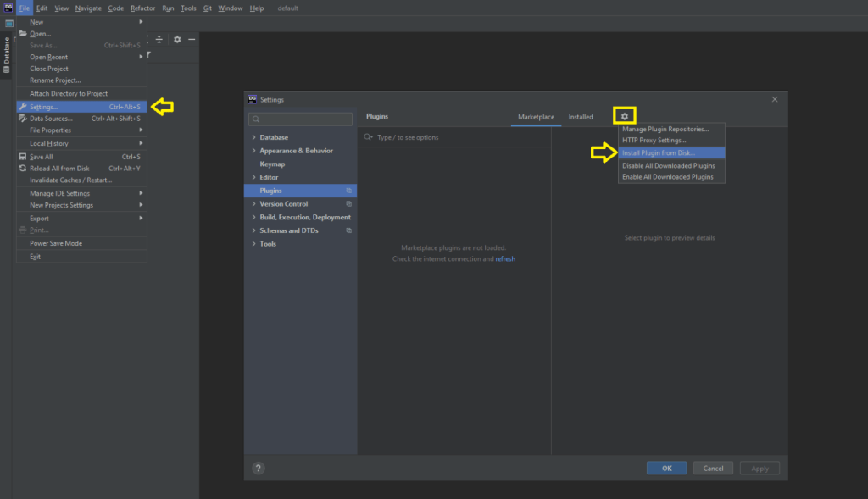Click the gear icon beside the Installed tab
Viewport: 868px width, 499px height.
[625, 116]
